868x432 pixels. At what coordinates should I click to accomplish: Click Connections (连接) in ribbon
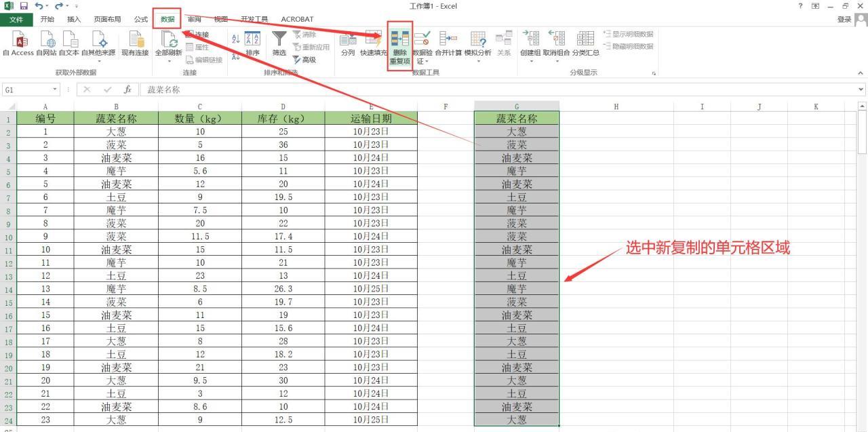pos(197,35)
